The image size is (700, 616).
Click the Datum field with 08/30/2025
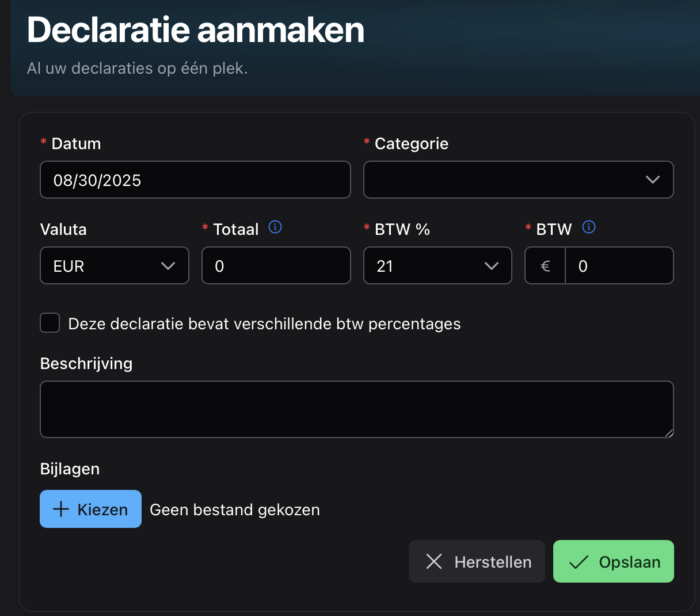pyautogui.click(x=195, y=180)
